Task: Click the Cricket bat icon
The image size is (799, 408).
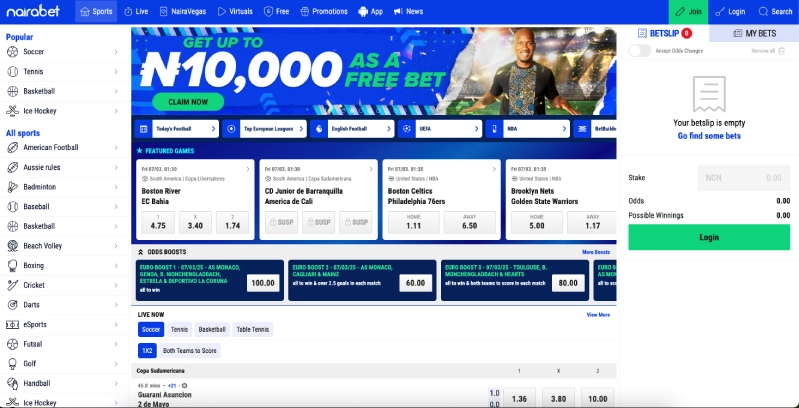Action: [x=13, y=285]
